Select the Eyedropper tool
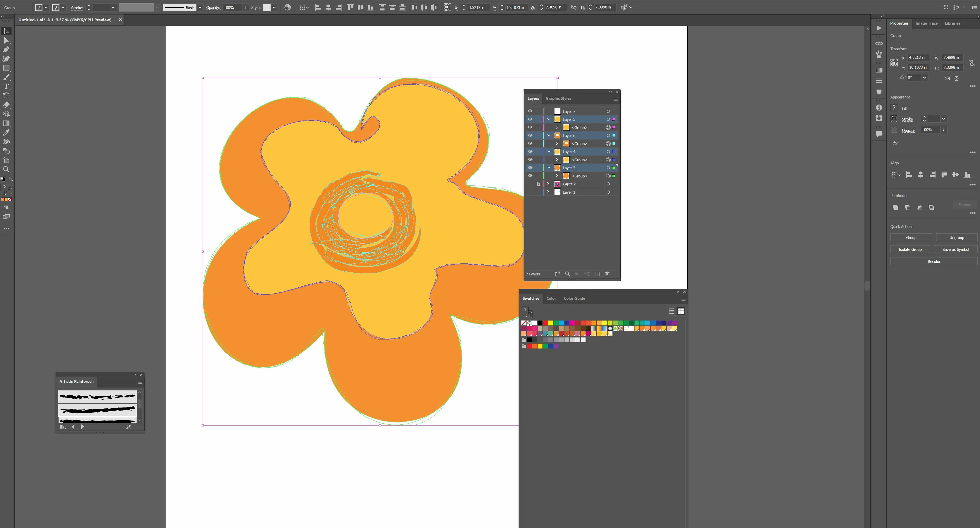Viewport: 980px width, 528px height. 6,132
